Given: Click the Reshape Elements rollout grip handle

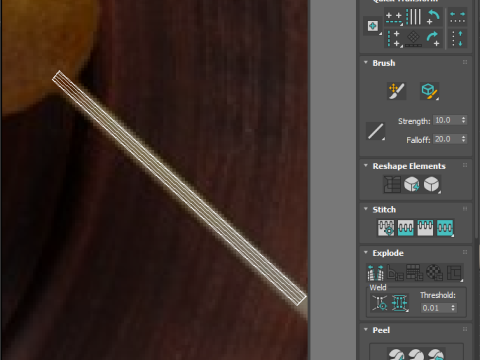Looking at the screenshot, I should click(x=465, y=165).
